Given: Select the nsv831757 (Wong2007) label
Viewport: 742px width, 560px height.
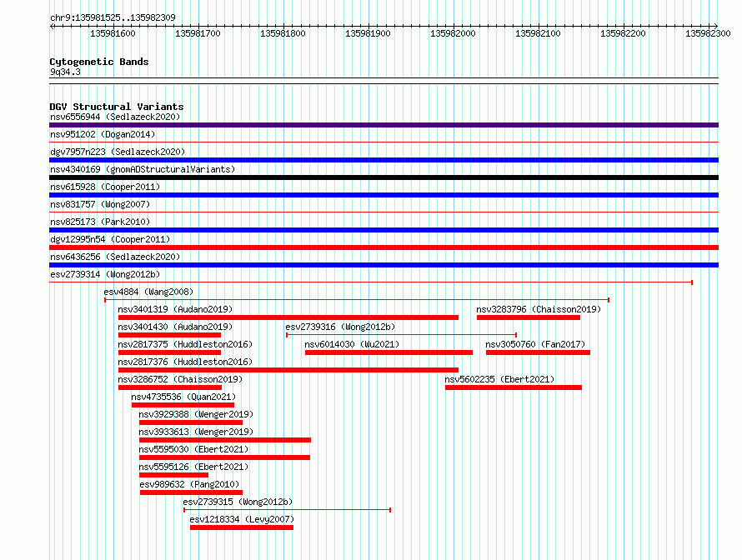Looking at the screenshot, I should [100, 204].
